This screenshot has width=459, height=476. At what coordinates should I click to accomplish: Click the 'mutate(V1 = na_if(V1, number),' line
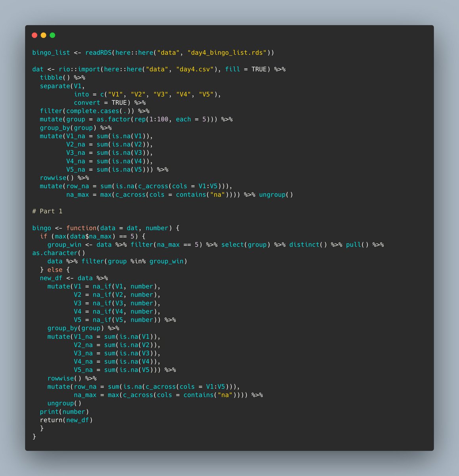[x=104, y=286]
